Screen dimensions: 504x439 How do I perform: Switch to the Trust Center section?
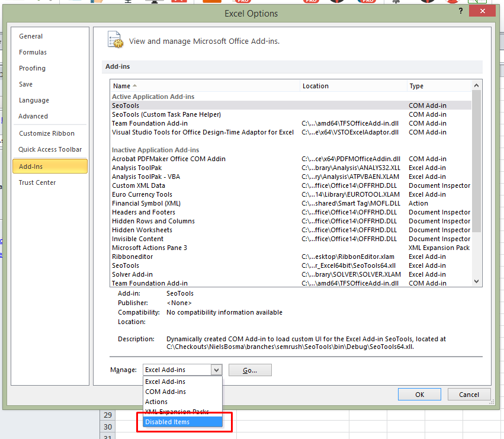[38, 182]
